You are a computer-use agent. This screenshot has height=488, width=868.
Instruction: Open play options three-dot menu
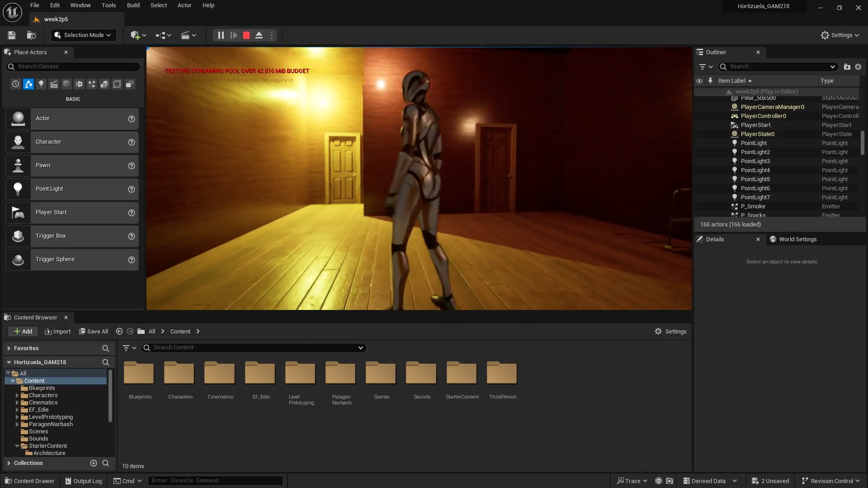pos(272,35)
